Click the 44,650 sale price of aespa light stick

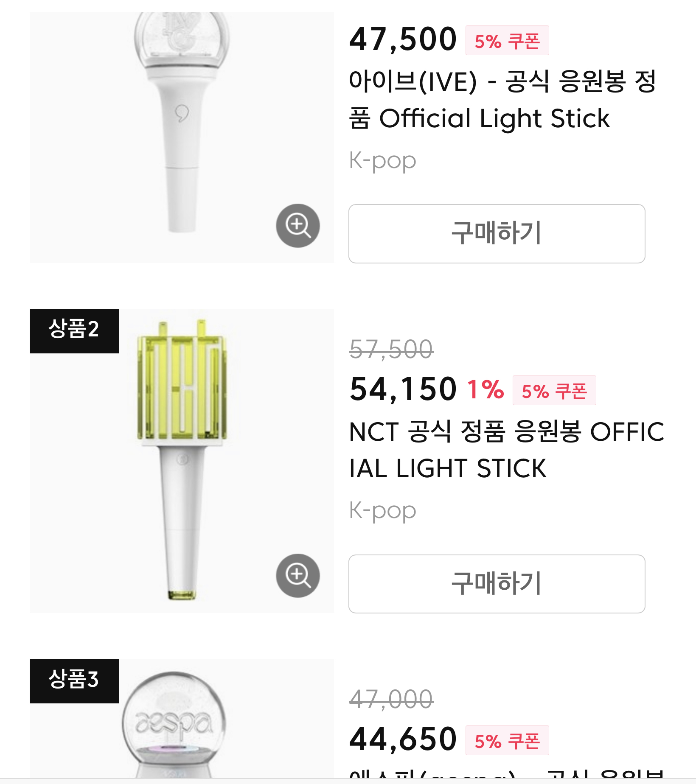pyautogui.click(x=403, y=739)
